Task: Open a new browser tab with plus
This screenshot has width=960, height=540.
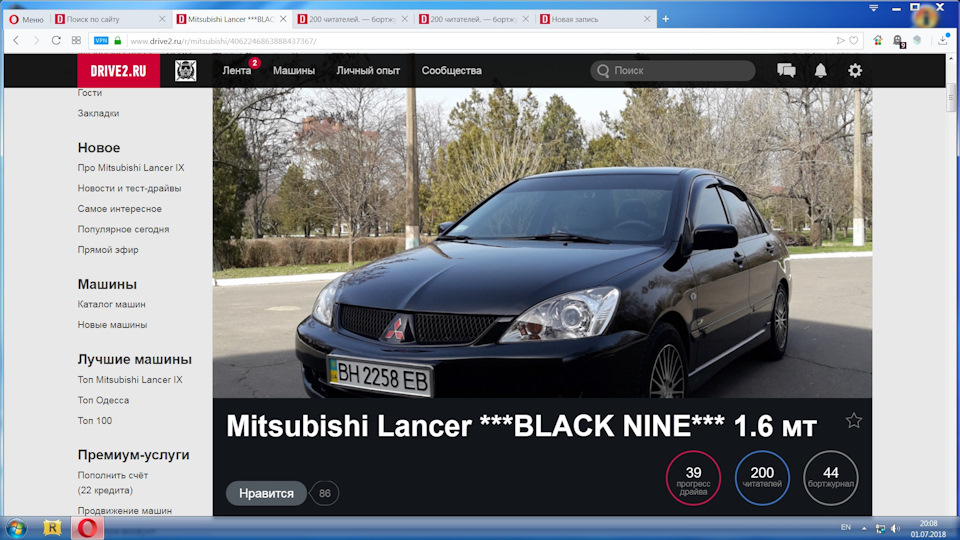Action: point(666,20)
